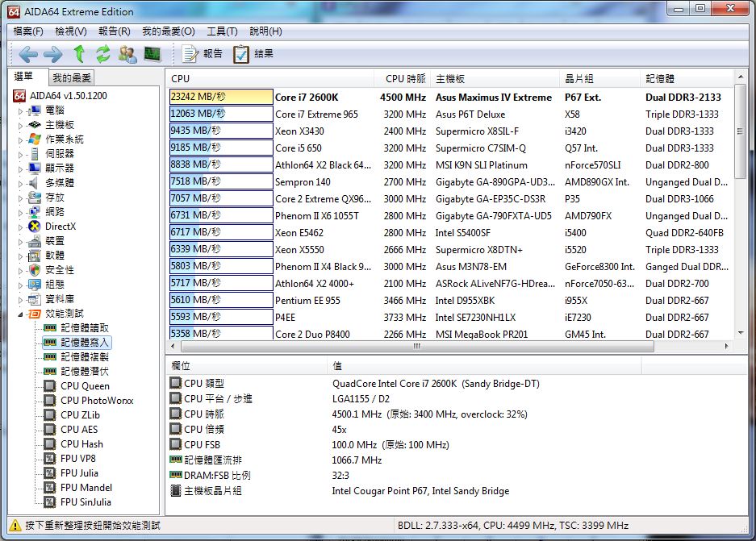Open the 檢視(V) menu
The image size is (756, 541).
point(71,31)
